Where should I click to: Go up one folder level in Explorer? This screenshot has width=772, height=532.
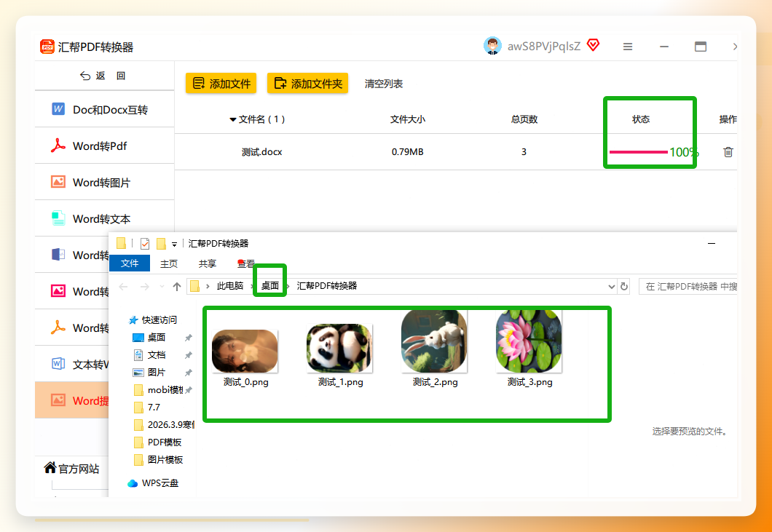[x=177, y=287]
